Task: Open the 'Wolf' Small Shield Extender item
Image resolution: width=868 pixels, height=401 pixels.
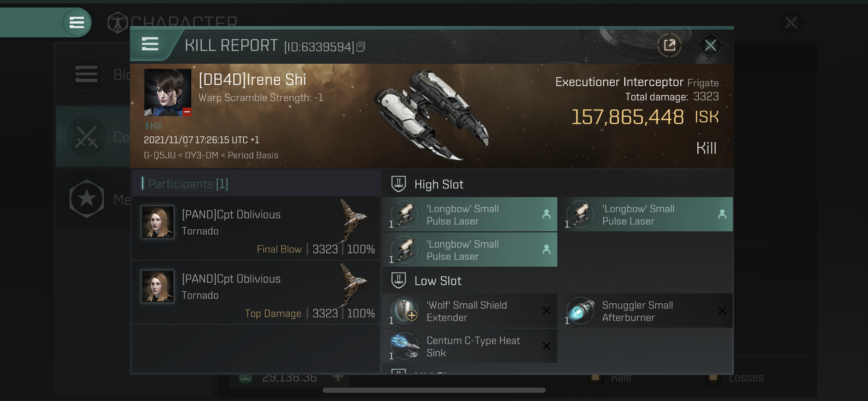Action: click(x=470, y=311)
